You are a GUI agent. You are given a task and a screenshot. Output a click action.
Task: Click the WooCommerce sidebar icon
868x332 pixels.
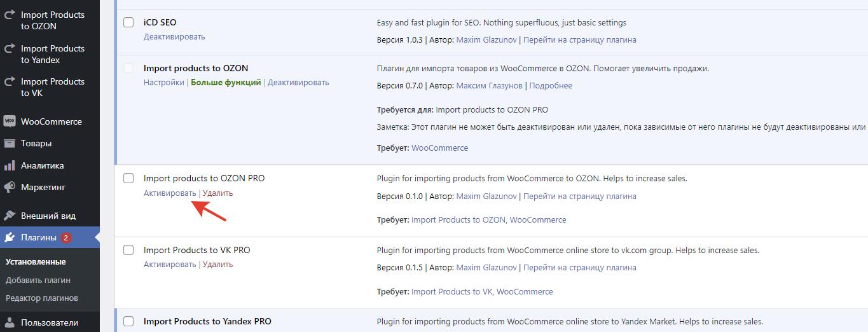pyautogui.click(x=10, y=121)
